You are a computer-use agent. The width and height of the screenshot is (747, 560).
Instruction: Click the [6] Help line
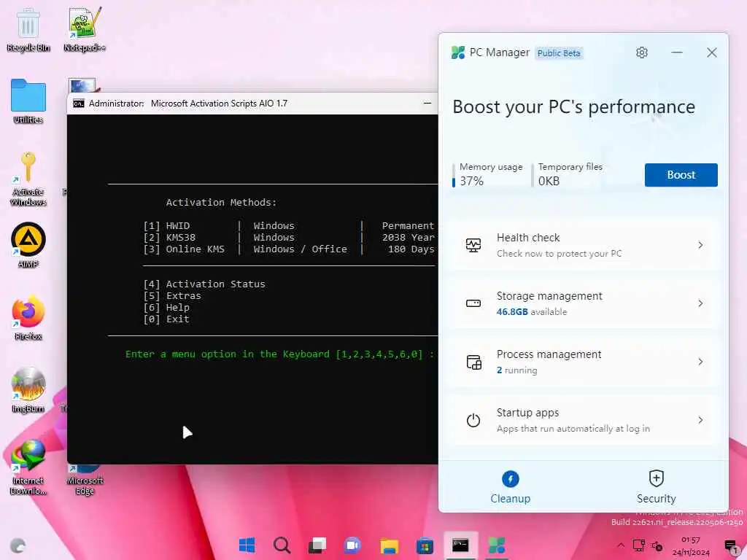pyautogui.click(x=166, y=308)
